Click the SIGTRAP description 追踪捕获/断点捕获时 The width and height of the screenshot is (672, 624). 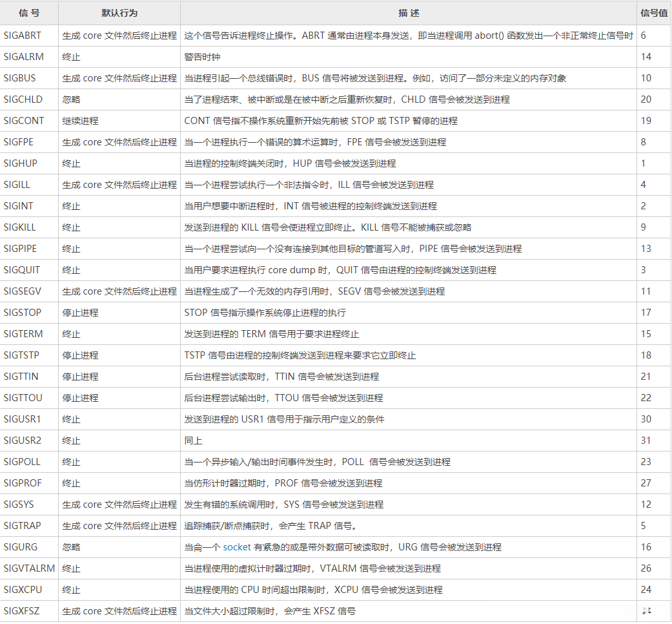click(x=271, y=526)
